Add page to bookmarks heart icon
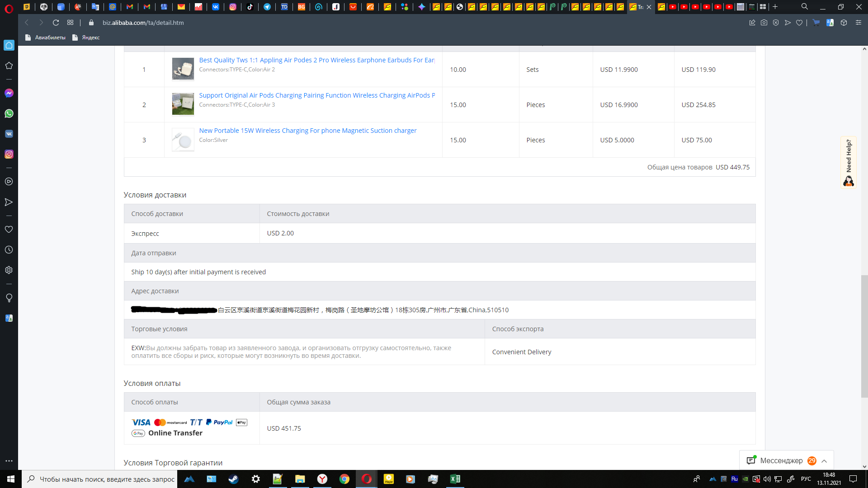The height and width of the screenshot is (488, 868). [x=799, y=23]
